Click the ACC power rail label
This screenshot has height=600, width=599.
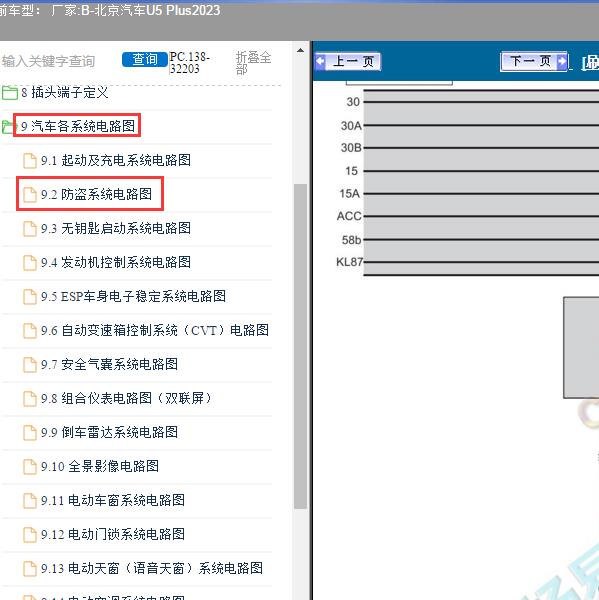pyautogui.click(x=349, y=216)
